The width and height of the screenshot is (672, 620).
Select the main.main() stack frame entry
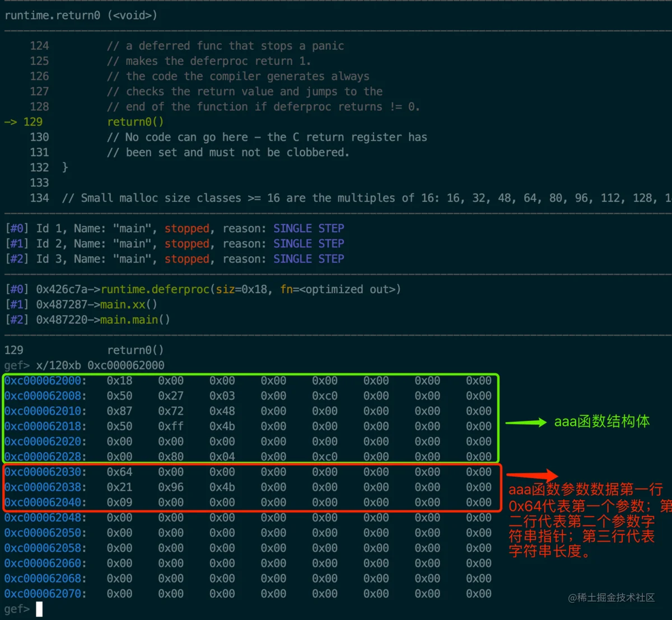click(x=87, y=320)
